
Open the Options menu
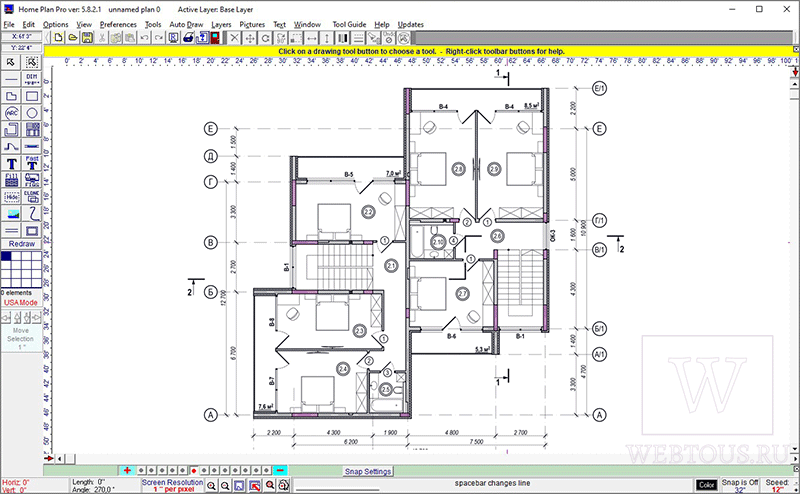(x=56, y=24)
